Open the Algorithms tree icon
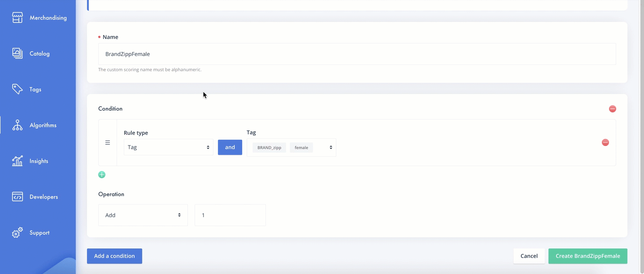This screenshot has width=644, height=274. (x=17, y=125)
